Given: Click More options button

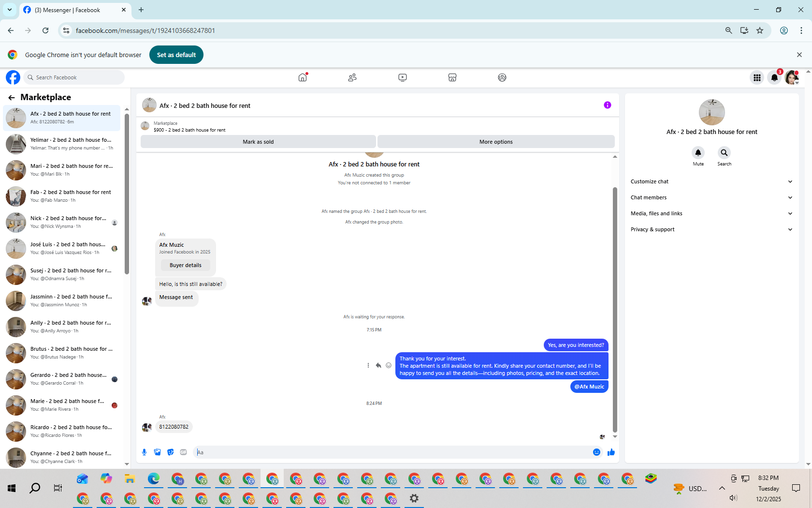Looking at the screenshot, I should (496, 142).
